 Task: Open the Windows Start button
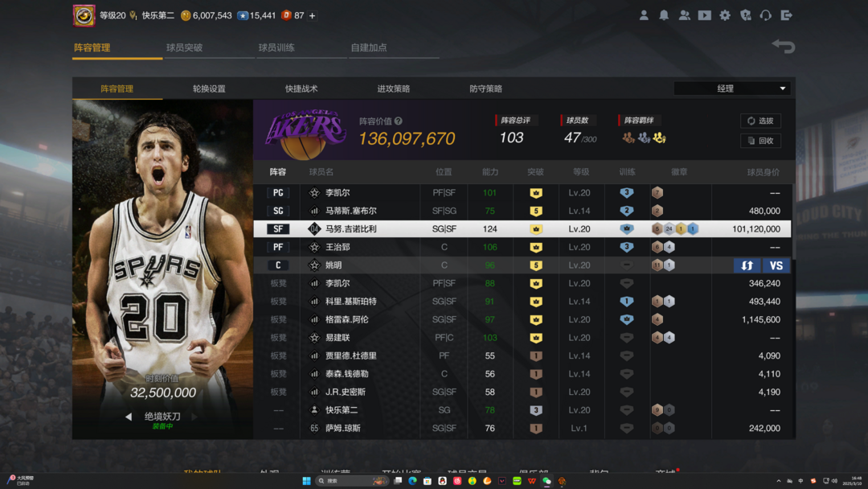(306, 481)
